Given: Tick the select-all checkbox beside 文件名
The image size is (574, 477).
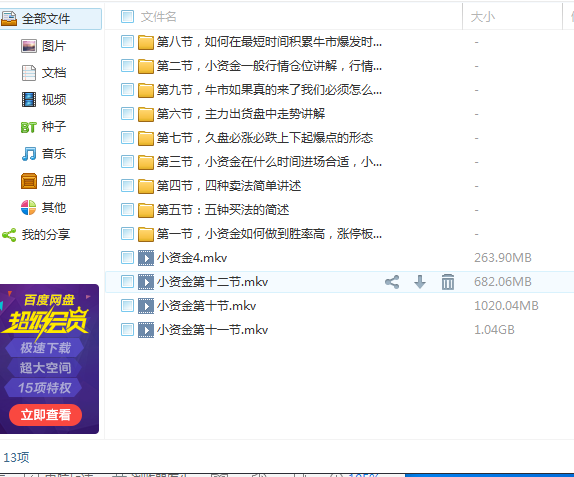Looking at the screenshot, I should (x=127, y=16).
